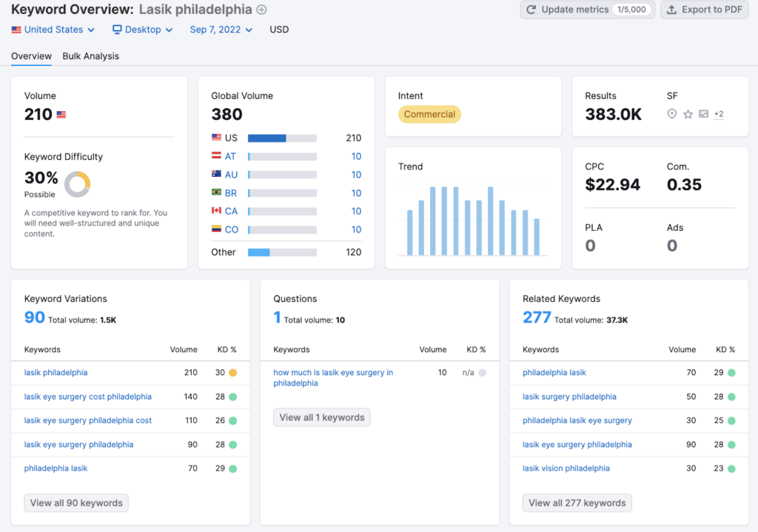Click the star reviews SERP feature icon
This screenshot has height=532, width=758.
[688, 114]
